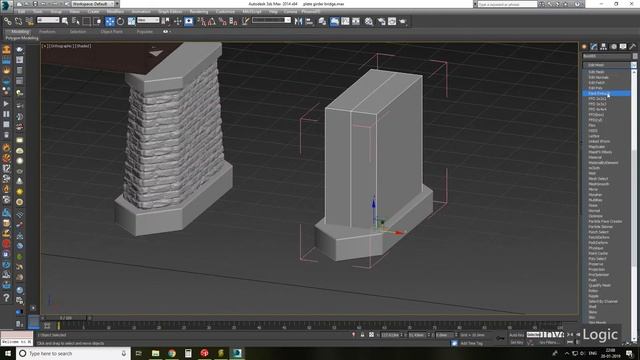Open the View reference coordinate dropdown
This screenshot has height=360, width=640.
point(148,20)
